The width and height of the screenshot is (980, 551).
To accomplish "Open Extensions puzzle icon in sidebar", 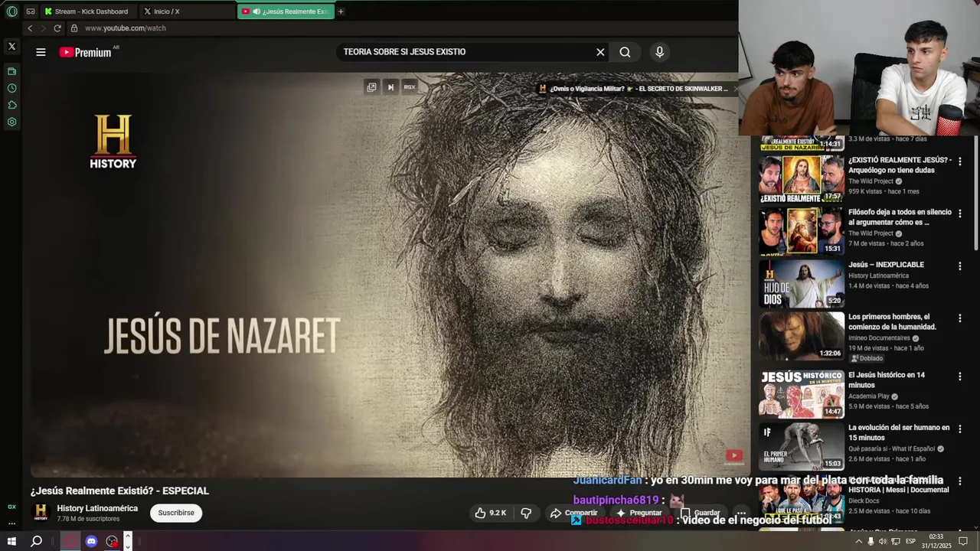I will pos(11,105).
